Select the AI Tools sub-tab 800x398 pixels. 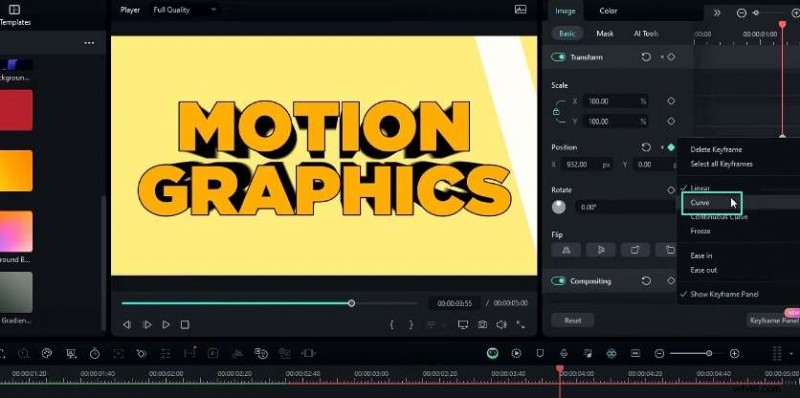pos(646,34)
